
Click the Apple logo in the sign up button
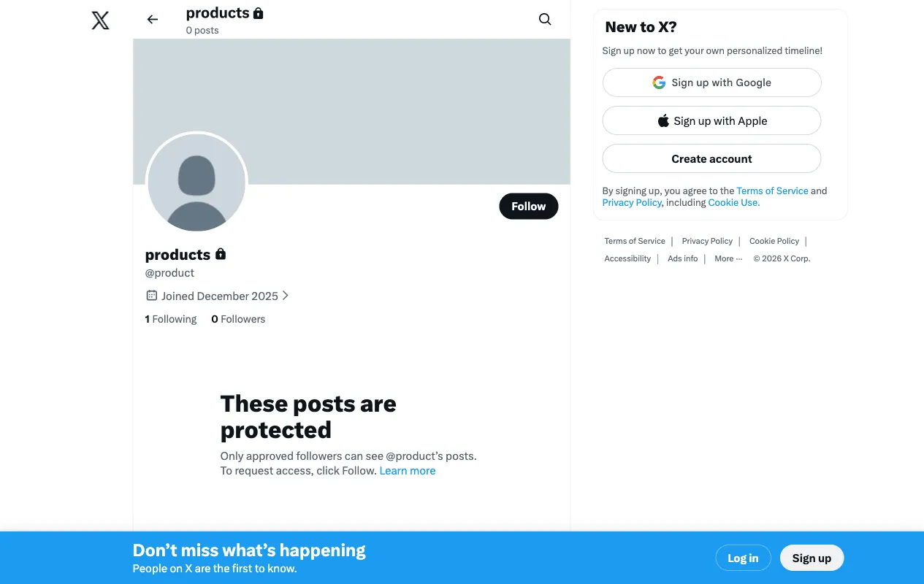tap(663, 120)
